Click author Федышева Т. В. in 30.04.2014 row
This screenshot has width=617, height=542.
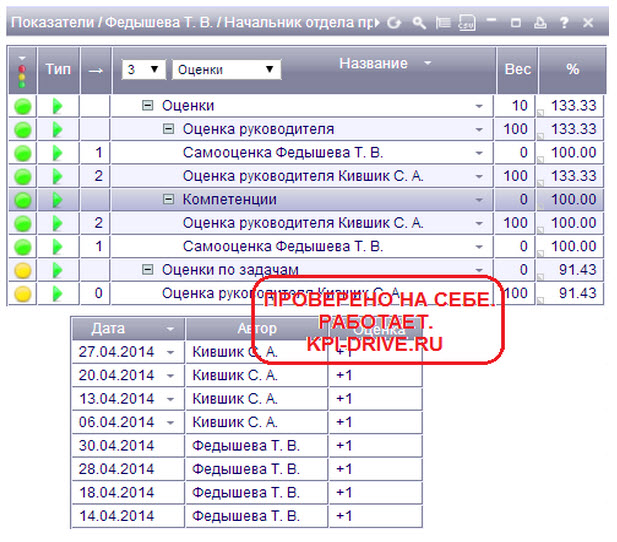point(246,446)
